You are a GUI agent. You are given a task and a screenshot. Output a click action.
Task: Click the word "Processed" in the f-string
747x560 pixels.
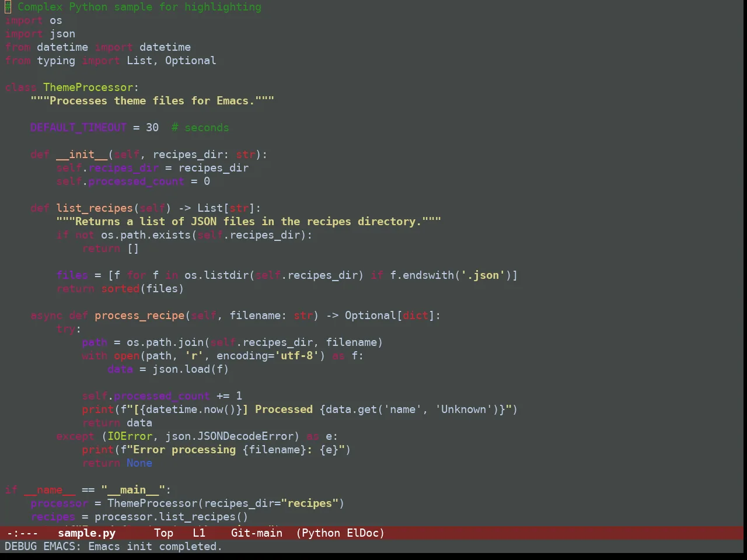(284, 409)
